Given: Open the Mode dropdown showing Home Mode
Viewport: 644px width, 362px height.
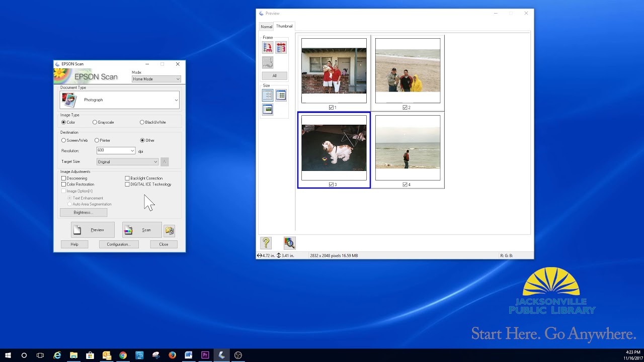Looking at the screenshot, I should pos(156,79).
